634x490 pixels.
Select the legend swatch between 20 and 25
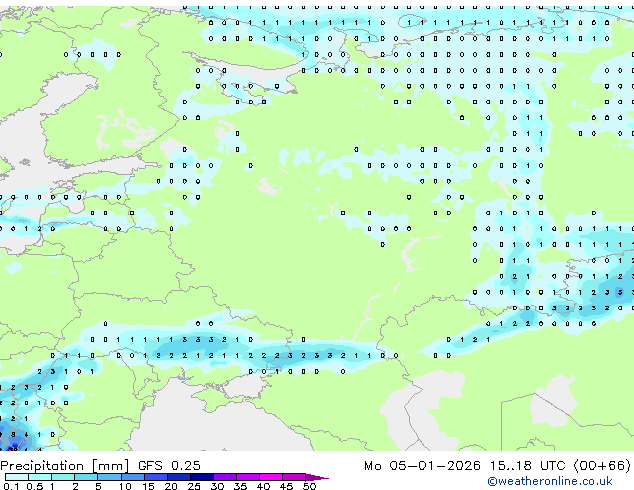pos(179,477)
